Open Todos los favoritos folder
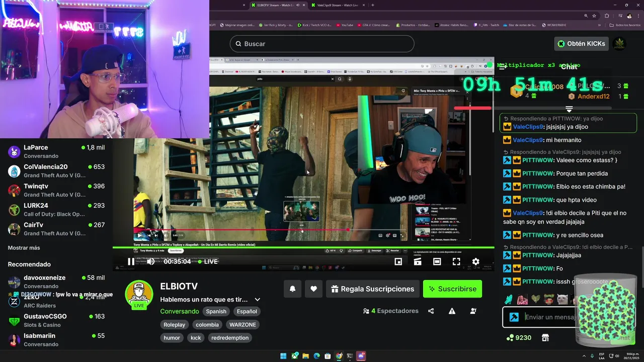The image size is (644, 362). tap(624, 25)
